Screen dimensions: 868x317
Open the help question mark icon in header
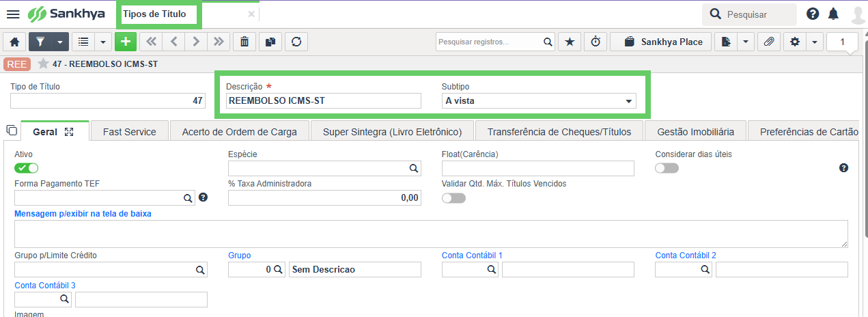click(813, 14)
